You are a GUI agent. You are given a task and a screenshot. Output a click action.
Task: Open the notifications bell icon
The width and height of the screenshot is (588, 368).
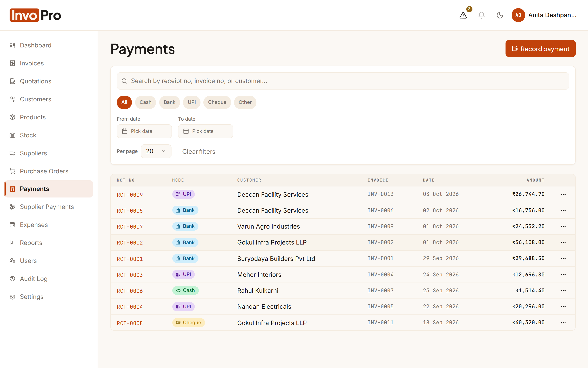point(481,15)
